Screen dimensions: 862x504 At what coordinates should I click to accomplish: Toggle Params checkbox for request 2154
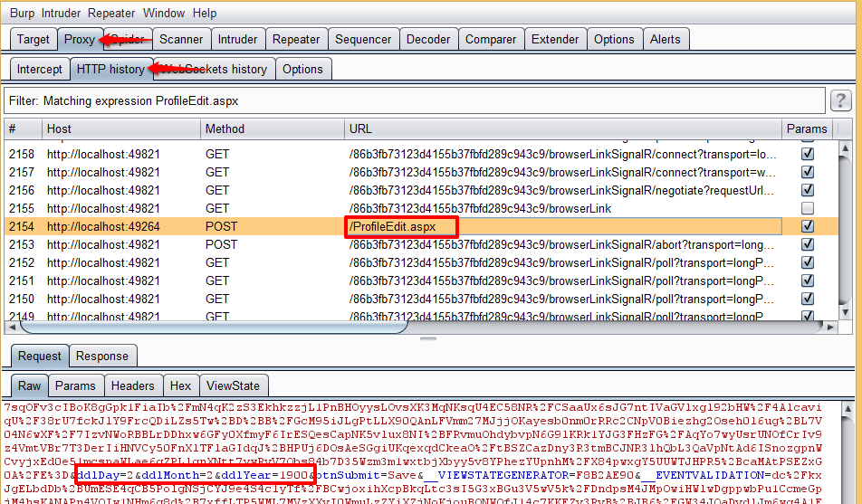point(808,226)
